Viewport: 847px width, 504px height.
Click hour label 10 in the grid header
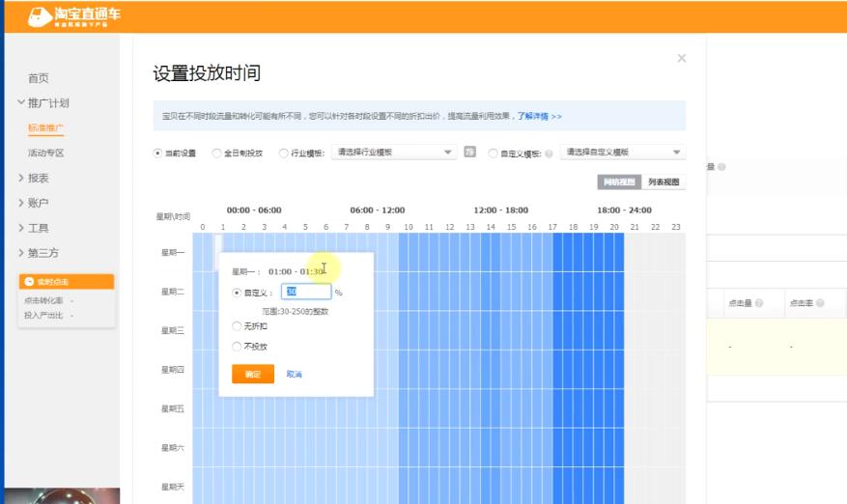409,227
